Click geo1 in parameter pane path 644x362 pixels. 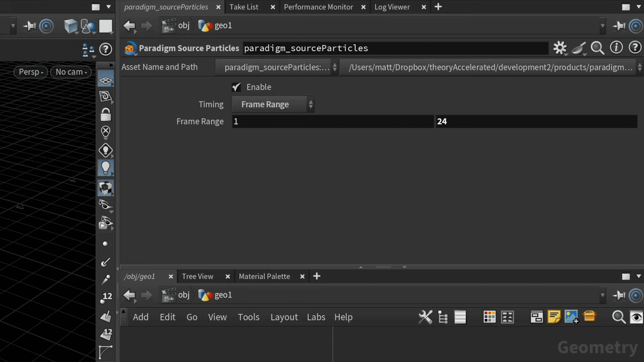pos(215,26)
